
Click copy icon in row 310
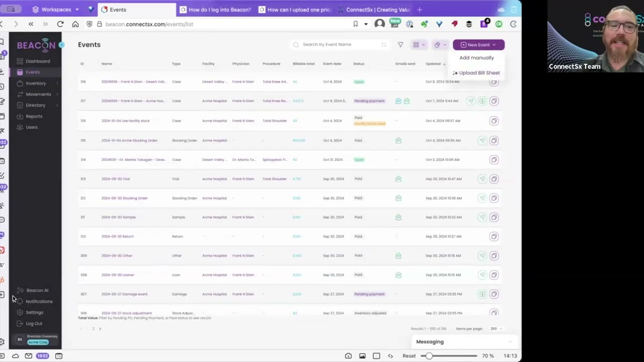(x=494, y=236)
